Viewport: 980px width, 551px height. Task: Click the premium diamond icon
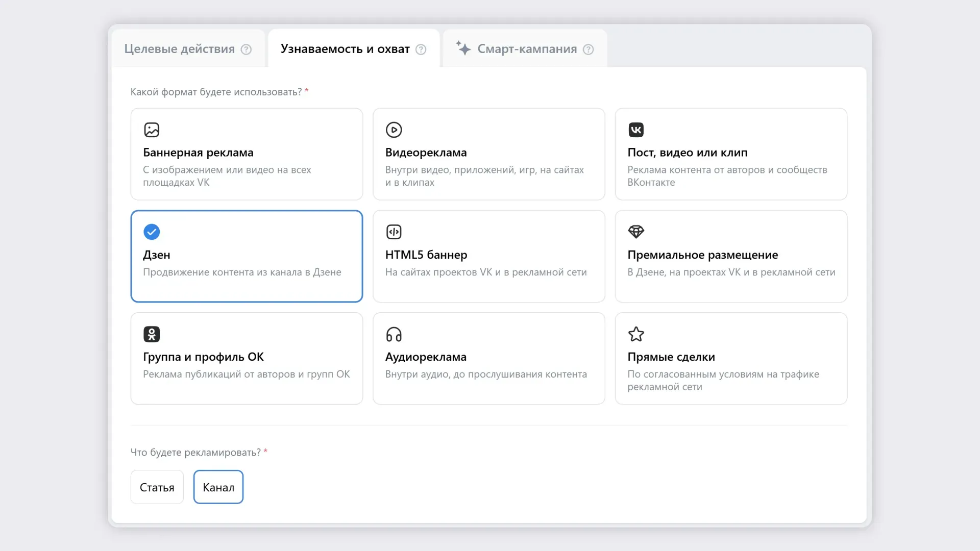click(x=636, y=232)
